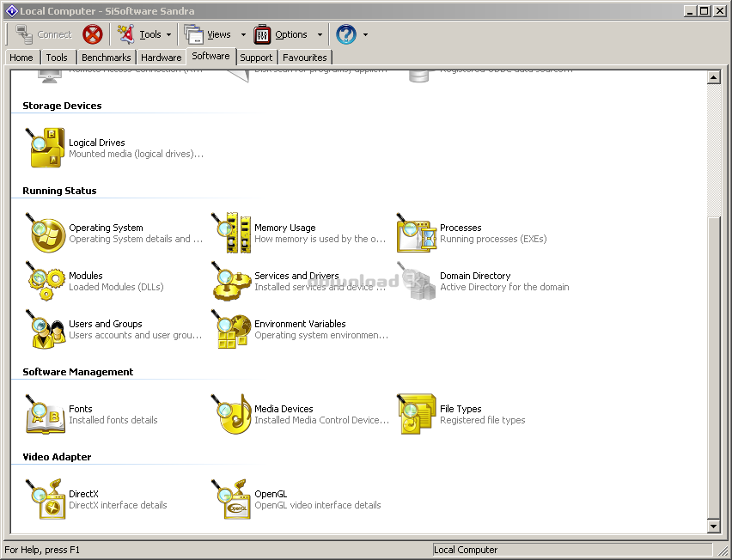Click the Environment Variables label
This screenshot has height=560, width=732.
pos(300,324)
